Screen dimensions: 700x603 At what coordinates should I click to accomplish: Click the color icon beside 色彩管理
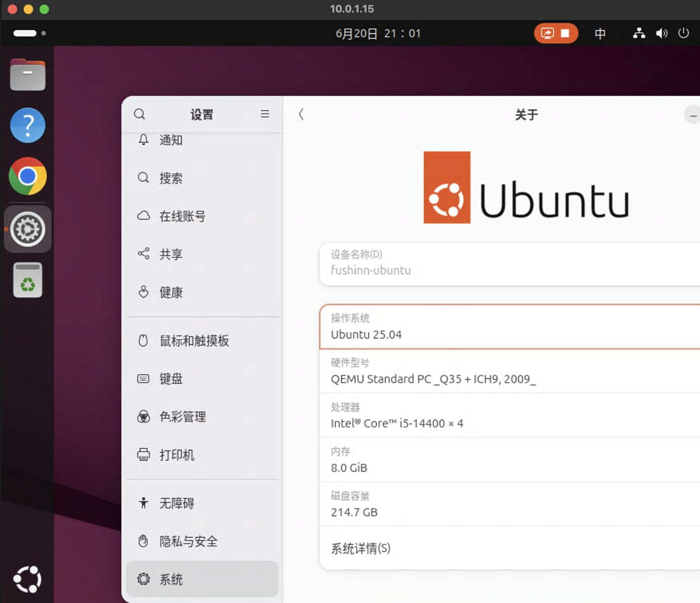click(x=144, y=417)
